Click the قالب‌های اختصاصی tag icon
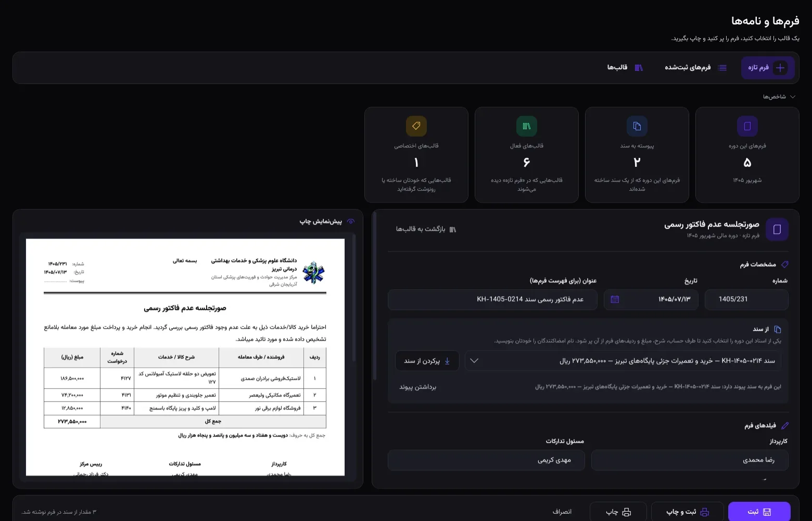Image resolution: width=812 pixels, height=521 pixels. tap(416, 126)
